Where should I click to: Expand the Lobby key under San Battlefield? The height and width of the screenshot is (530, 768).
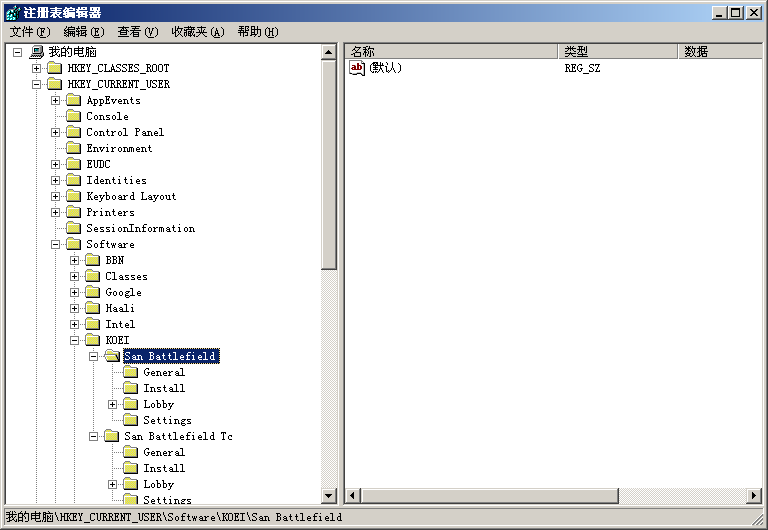(x=113, y=404)
